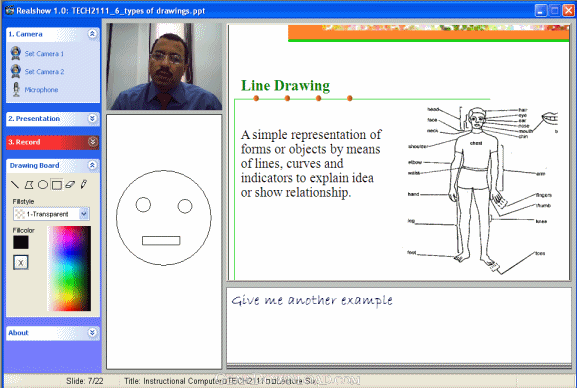
Task: Collapse the Camera panel
Action: [92, 34]
